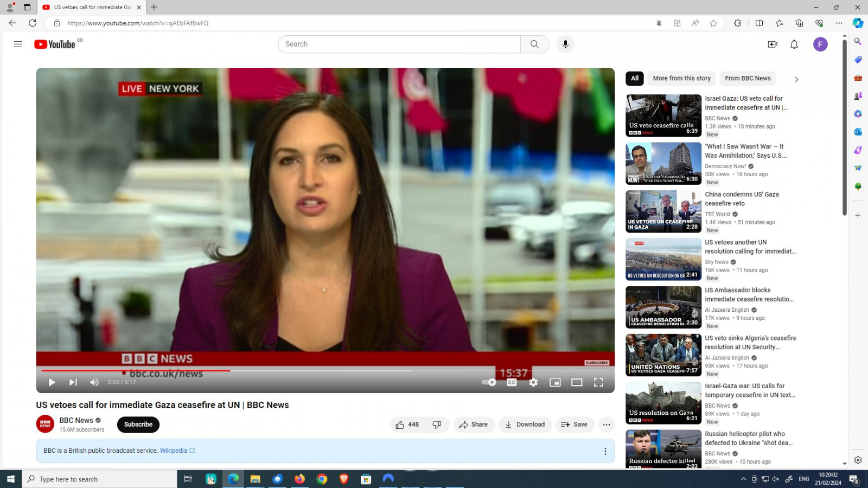Viewport: 868px width, 488px height.
Task: Select the All filter chip
Action: pyautogui.click(x=635, y=79)
